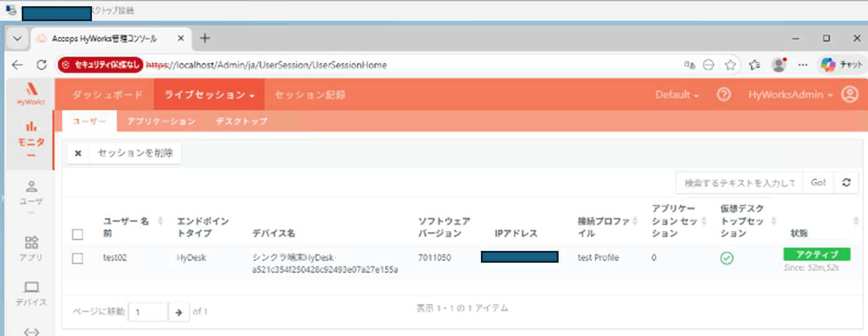Click the HyDesk endpoint type cell

coord(190,258)
